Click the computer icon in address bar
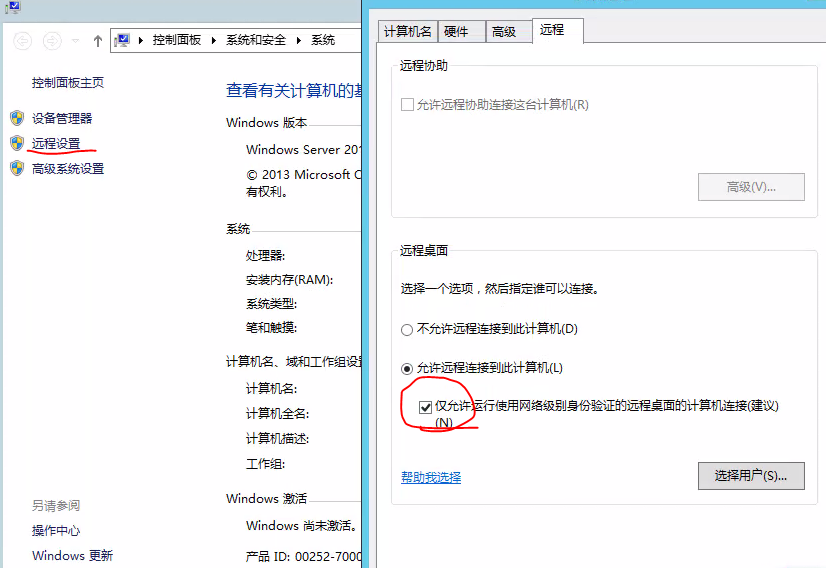Viewport: 826px width, 568px height. pos(122,40)
